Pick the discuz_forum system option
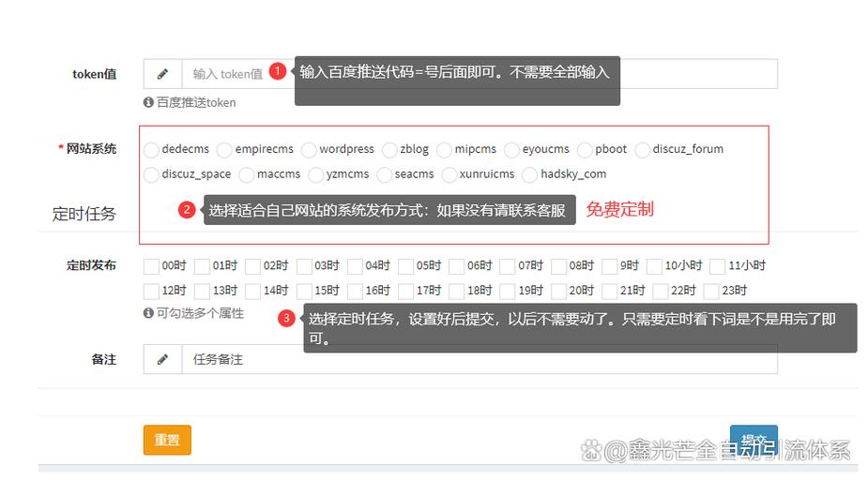This screenshot has height=481, width=868. pyautogui.click(x=643, y=150)
